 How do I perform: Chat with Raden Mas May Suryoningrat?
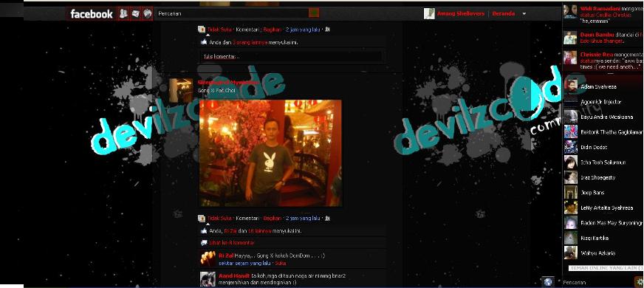coord(603,223)
